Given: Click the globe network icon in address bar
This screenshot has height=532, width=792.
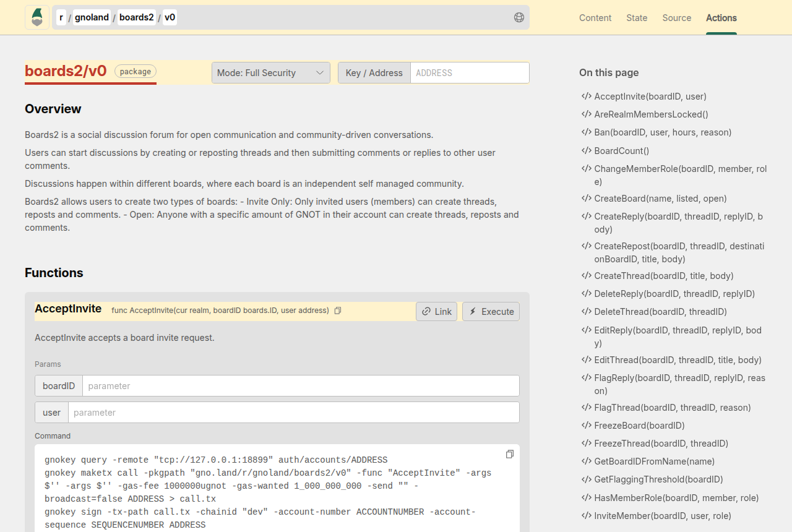Looking at the screenshot, I should click(519, 17).
